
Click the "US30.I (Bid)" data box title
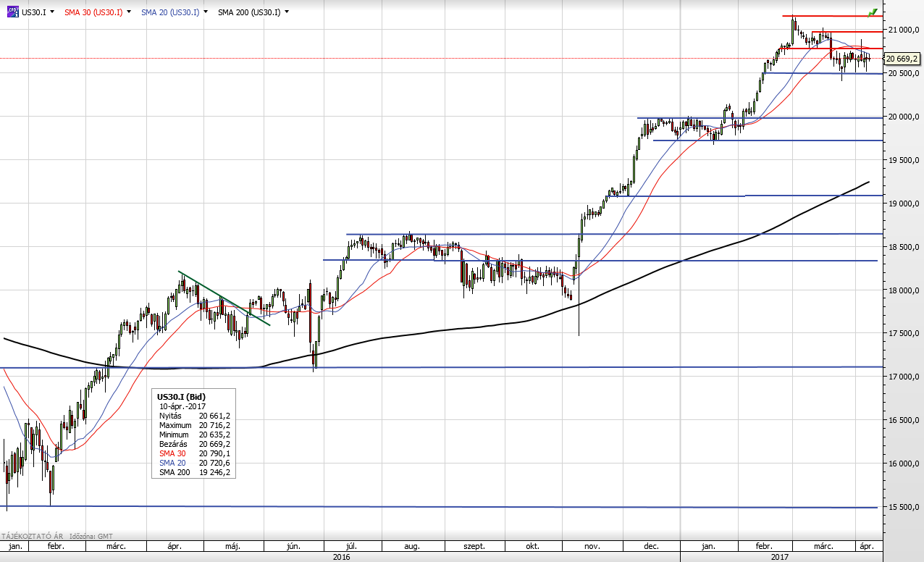pos(182,397)
